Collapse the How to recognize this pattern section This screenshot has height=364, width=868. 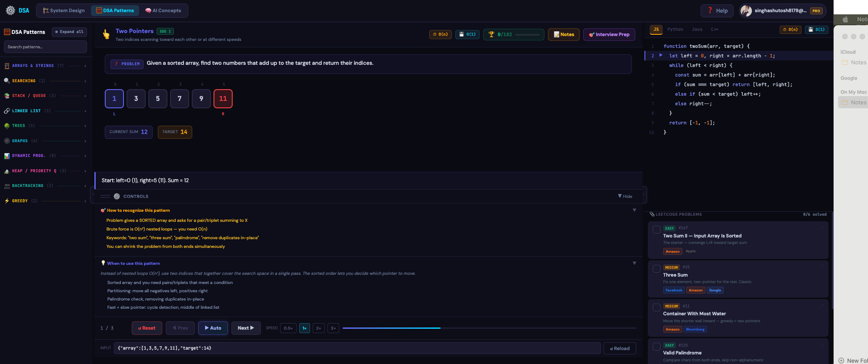[x=634, y=210]
